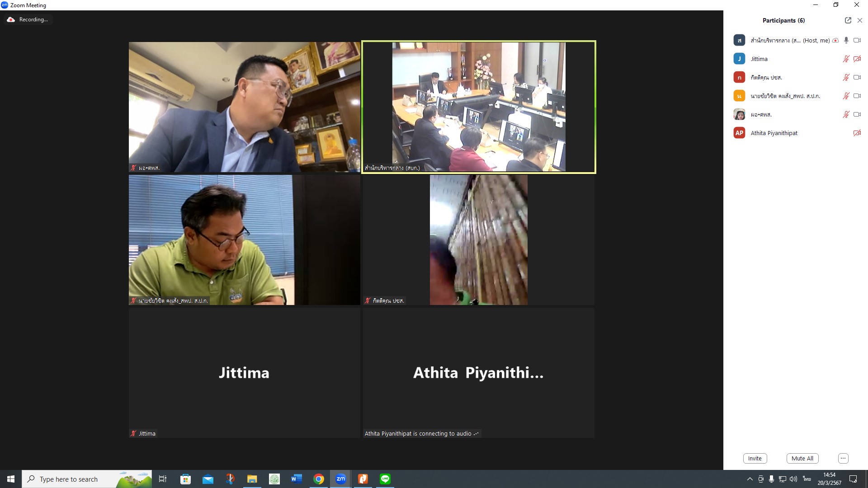Select the สำนักบริหารกลาง meeting room video tile
This screenshot has height=488, width=868.
click(479, 107)
